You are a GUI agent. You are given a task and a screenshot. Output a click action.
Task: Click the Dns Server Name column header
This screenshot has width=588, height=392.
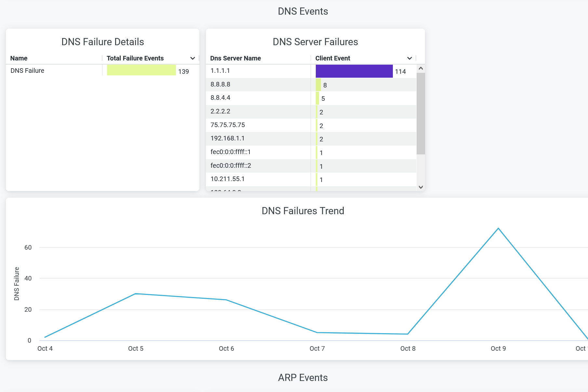(x=235, y=58)
